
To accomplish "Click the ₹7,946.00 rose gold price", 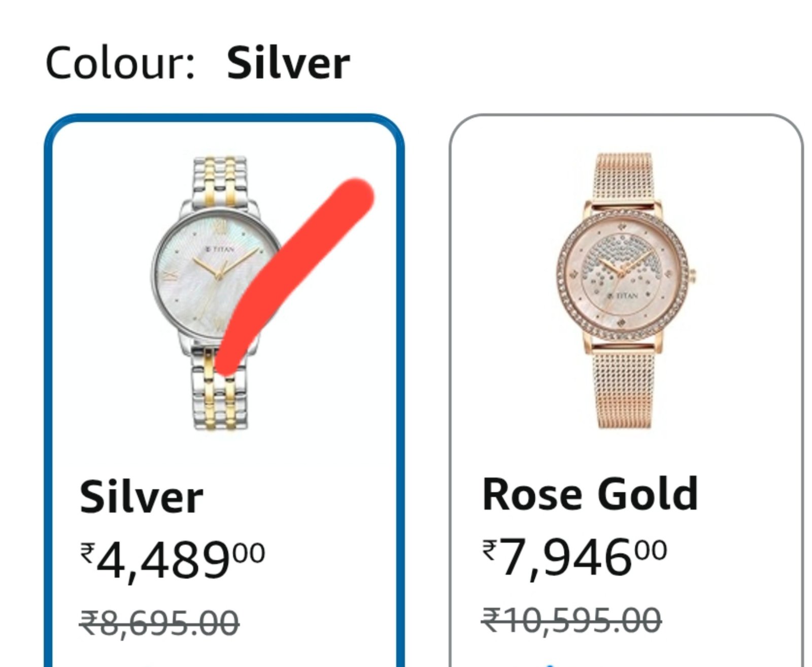I will click(x=574, y=558).
